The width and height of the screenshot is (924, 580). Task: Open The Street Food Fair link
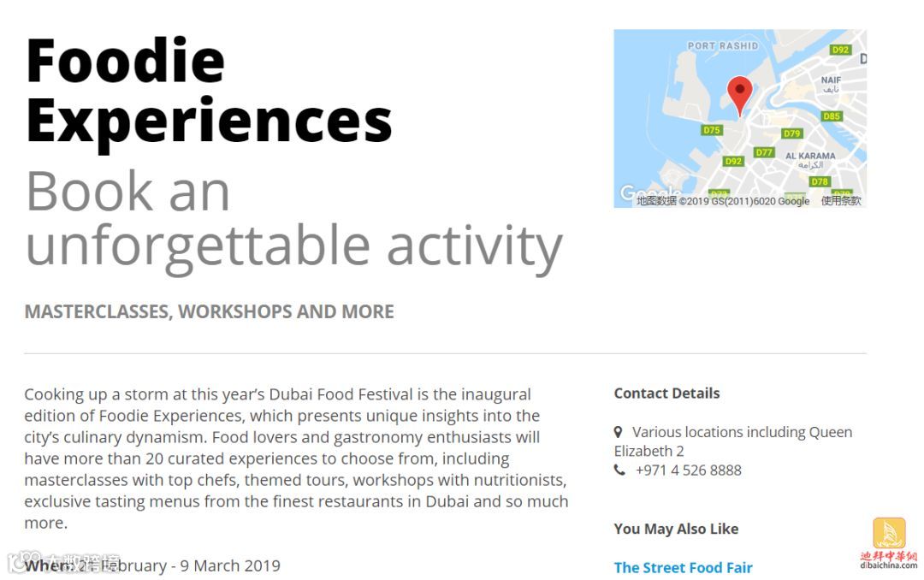click(683, 567)
